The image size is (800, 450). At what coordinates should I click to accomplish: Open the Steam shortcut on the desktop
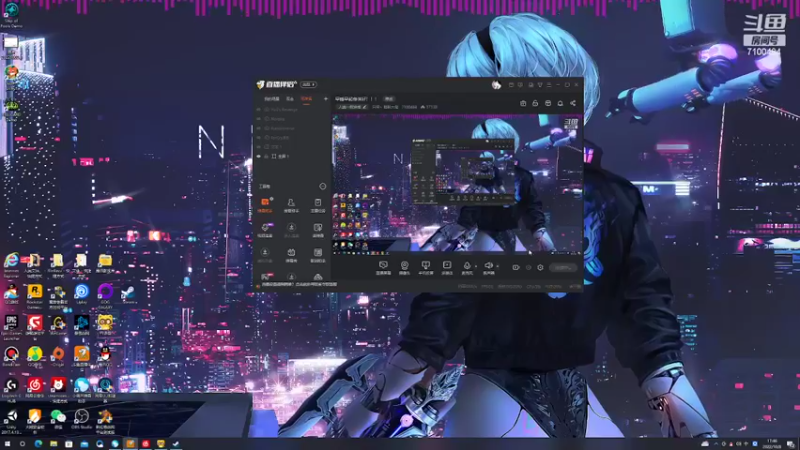point(128,294)
